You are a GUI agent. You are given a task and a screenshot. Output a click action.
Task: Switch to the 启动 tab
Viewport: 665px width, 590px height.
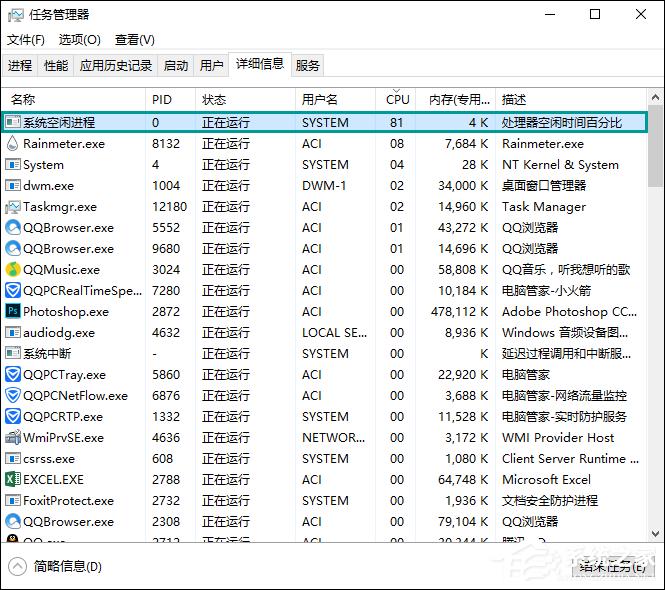[176, 66]
